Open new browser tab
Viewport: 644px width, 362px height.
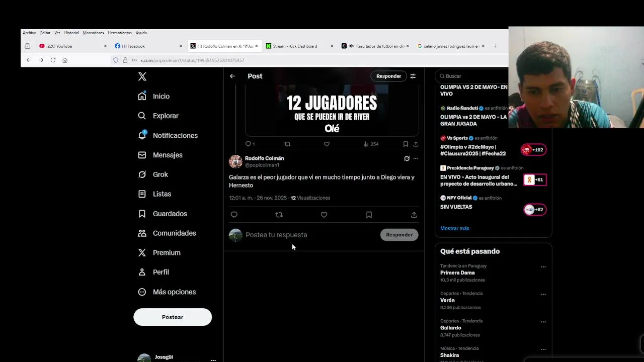click(x=496, y=46)
